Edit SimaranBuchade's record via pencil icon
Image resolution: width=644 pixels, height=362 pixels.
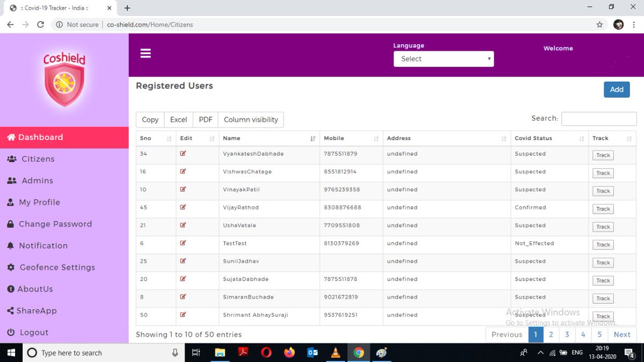183,296
